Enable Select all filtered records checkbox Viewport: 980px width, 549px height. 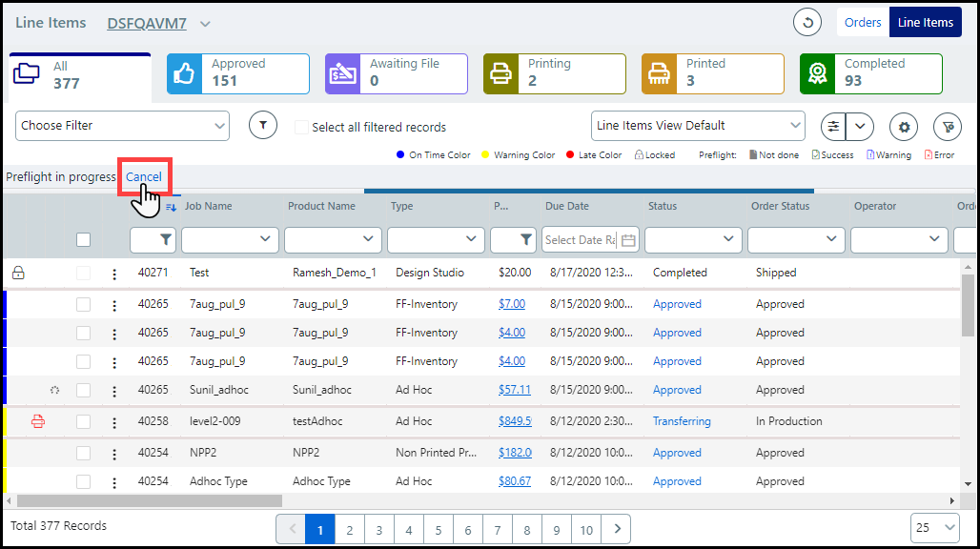tap(301, 127)
